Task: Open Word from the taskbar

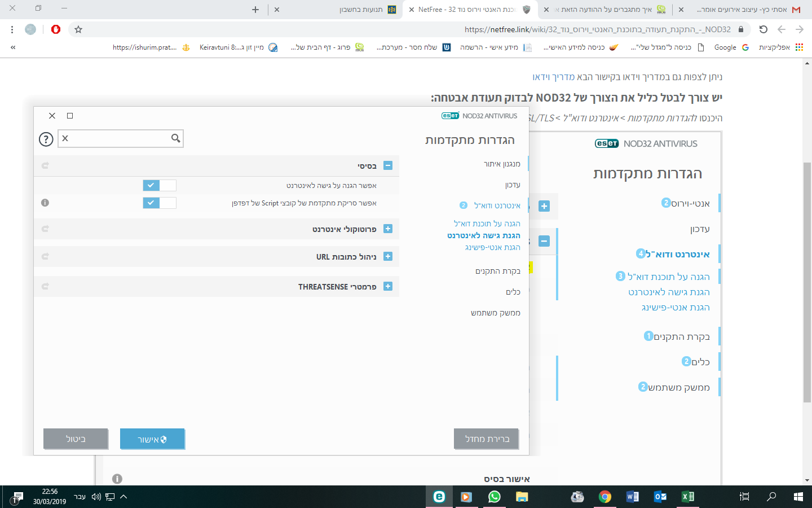Action: (632, 497)
